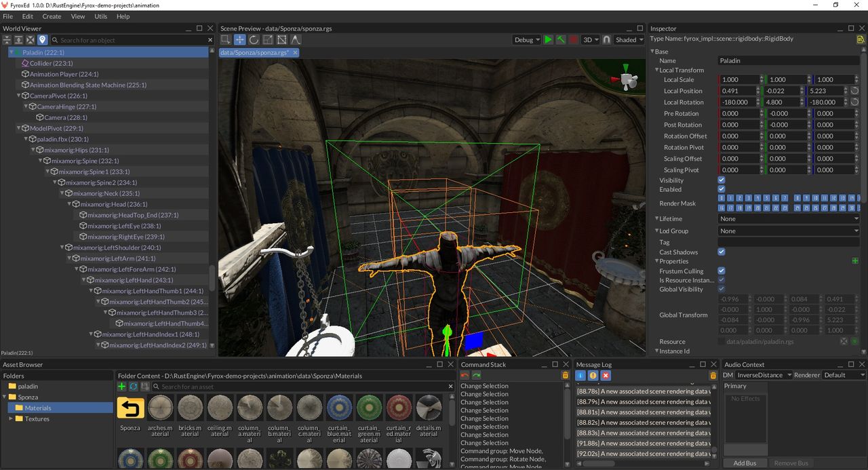
Task: Switch to the data/Sponza/sponza.rgs tab
Action: click(x=254, y=53)
